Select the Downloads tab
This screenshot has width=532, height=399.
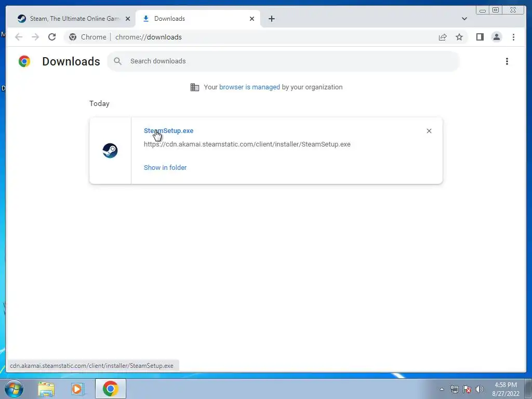coord(198,19)
